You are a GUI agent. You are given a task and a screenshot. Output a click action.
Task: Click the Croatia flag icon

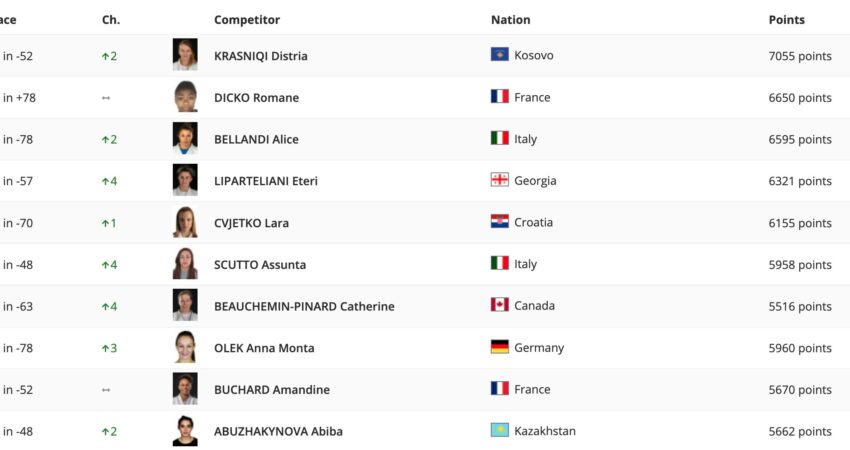pos(500,222)
